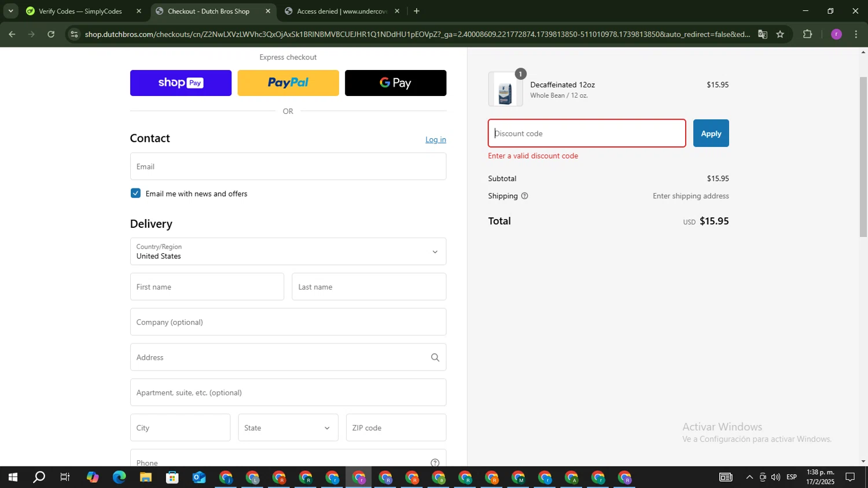Pay with Google Pay express checkout

coord(396,83)
